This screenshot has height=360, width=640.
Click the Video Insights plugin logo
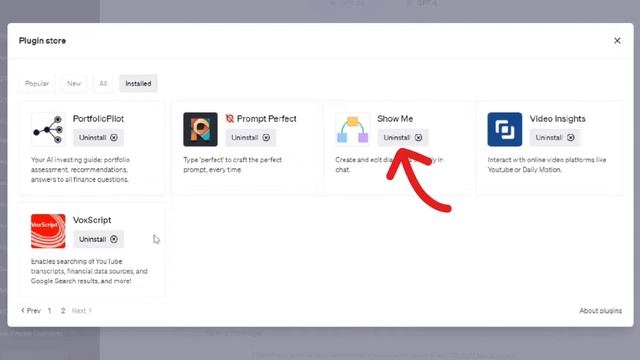505,129
